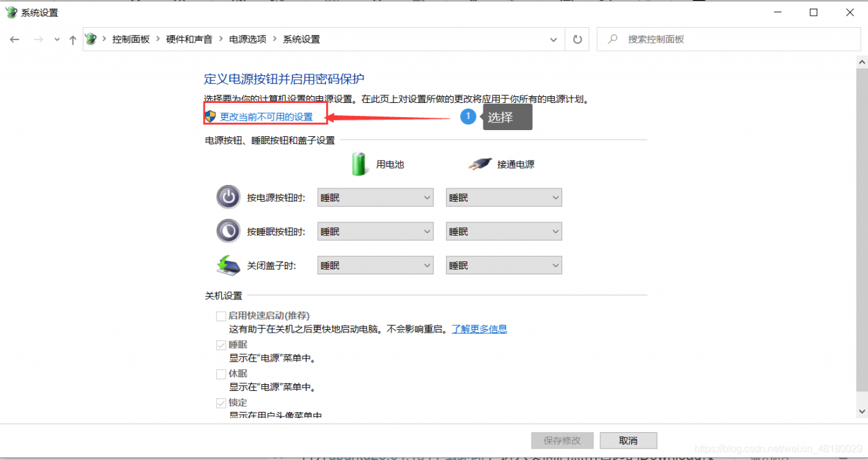
Task: Open 按电源按钮时 dropdown under 用电池
Action: point(375,197)
